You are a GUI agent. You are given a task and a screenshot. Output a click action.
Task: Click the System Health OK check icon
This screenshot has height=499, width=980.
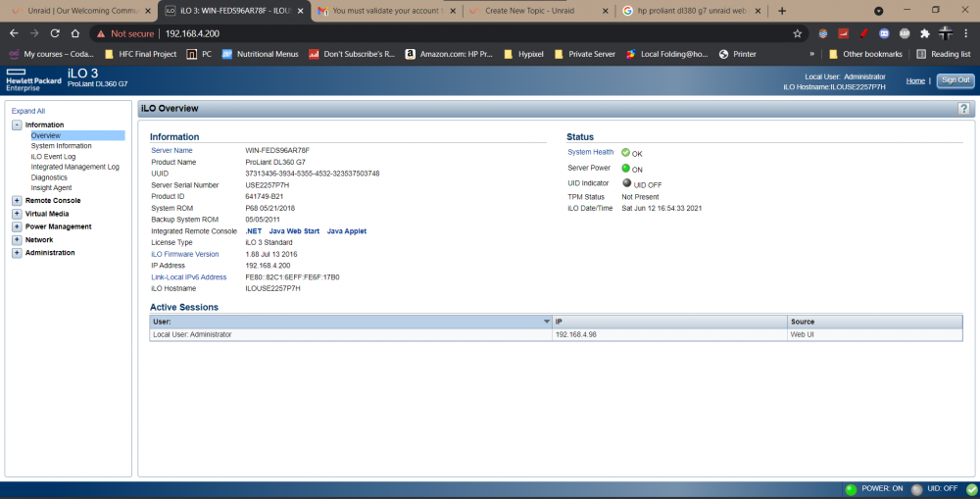tap(625, 153)
